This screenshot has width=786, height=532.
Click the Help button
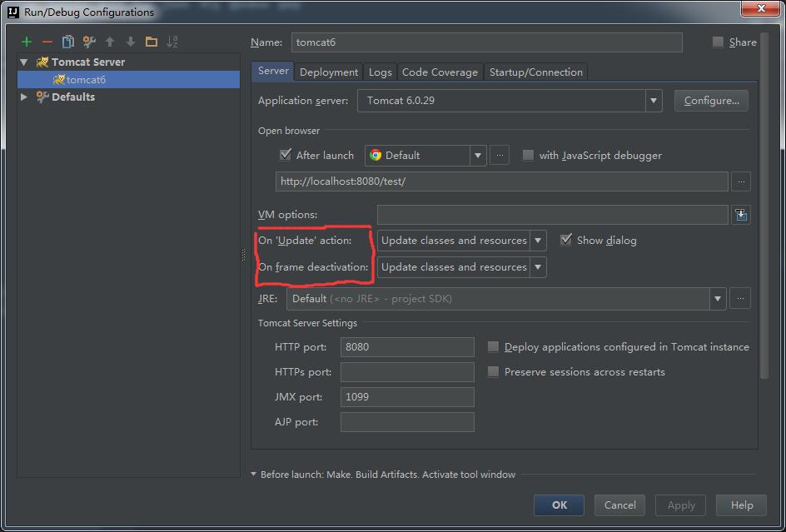point(741,505)
